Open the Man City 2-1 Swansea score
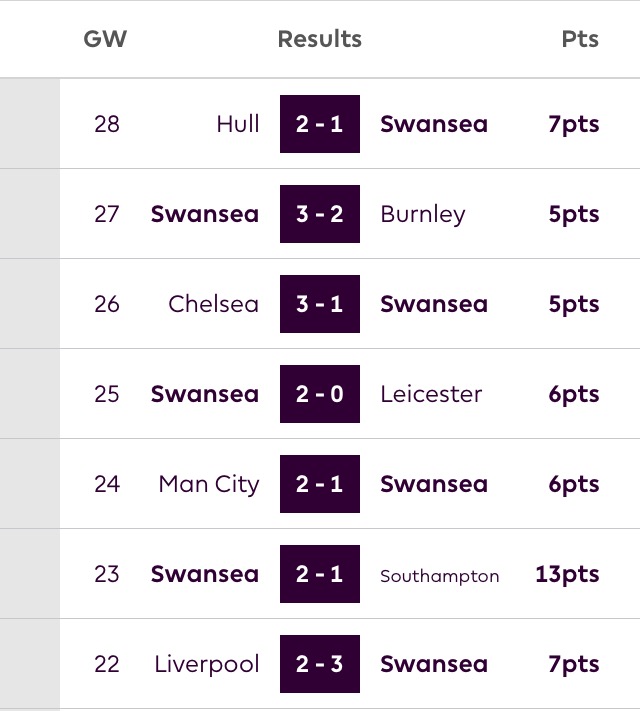Image resolution: width=640 pixels, height=711 pixels. tap(320, 484)
